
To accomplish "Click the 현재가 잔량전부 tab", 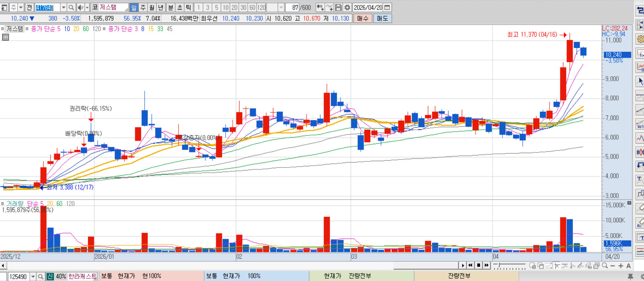I will point(362,276).
